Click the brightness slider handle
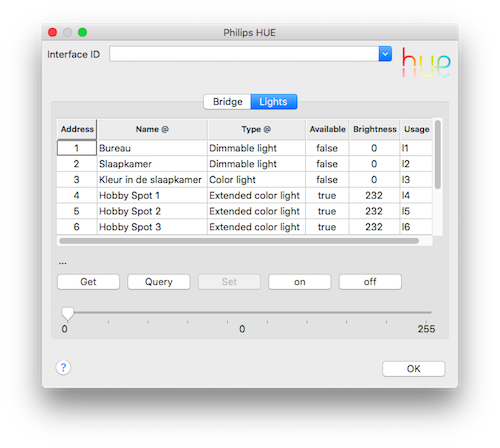Screen dimensions: 500x448 68,314
